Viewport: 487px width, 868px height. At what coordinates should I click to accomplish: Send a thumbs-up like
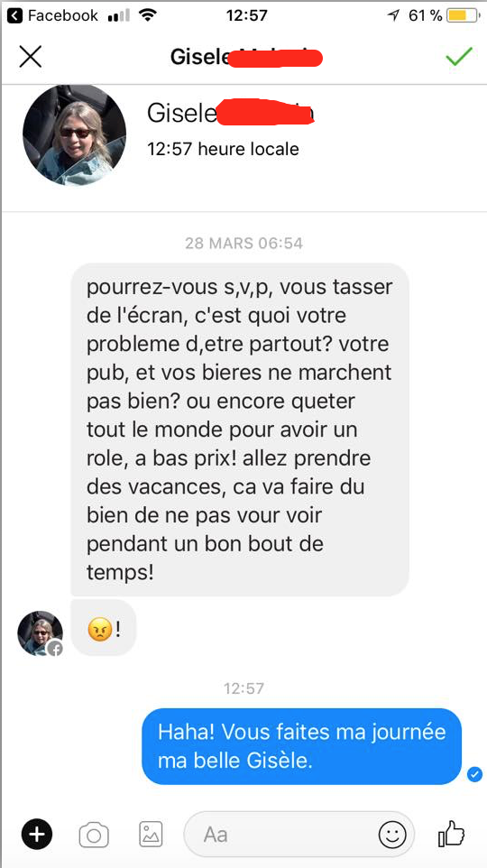click(x=452, y=834)
